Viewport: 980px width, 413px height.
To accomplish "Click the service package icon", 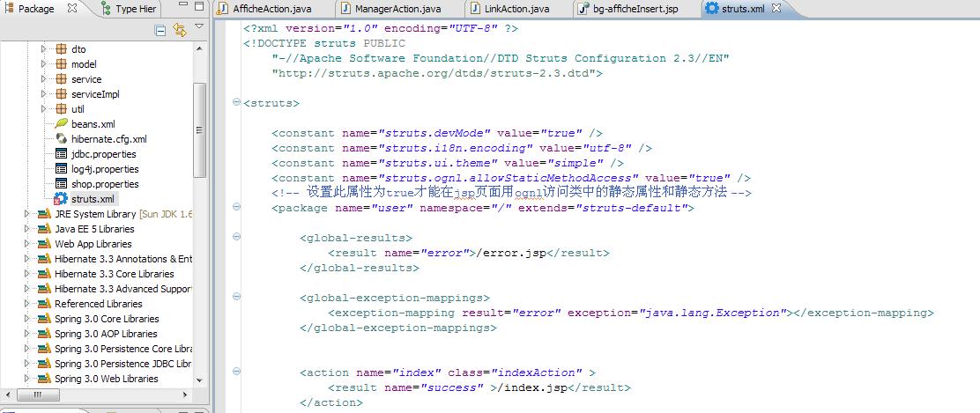I will click(61, 78).
